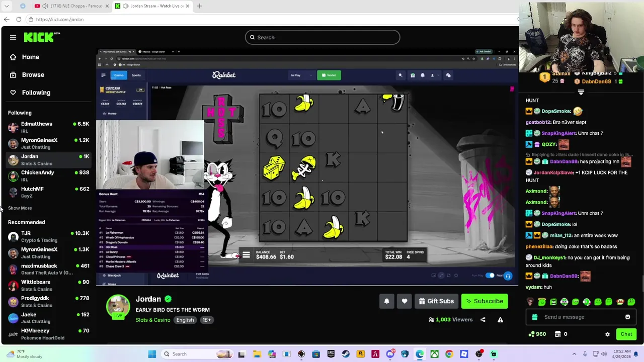Open emoji picker in message box
This screenshot has width=644, height=362.
point(627,317)
